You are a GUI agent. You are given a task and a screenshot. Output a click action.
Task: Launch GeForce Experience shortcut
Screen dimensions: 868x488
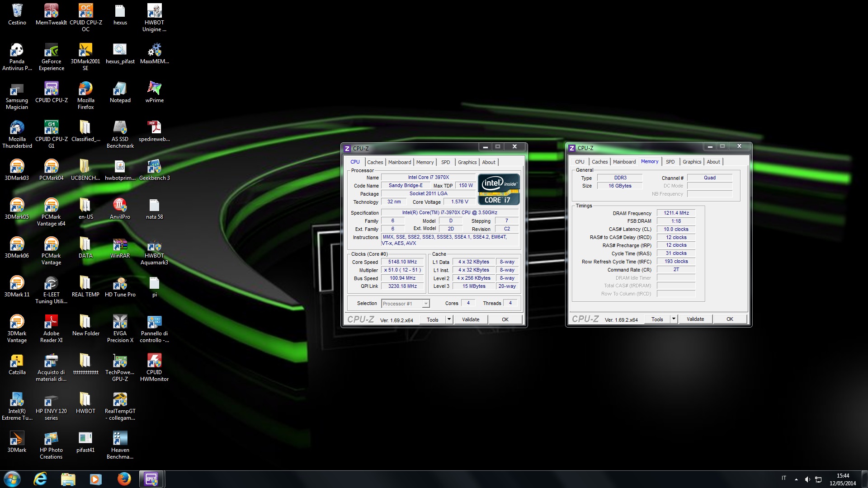[51, 56]
